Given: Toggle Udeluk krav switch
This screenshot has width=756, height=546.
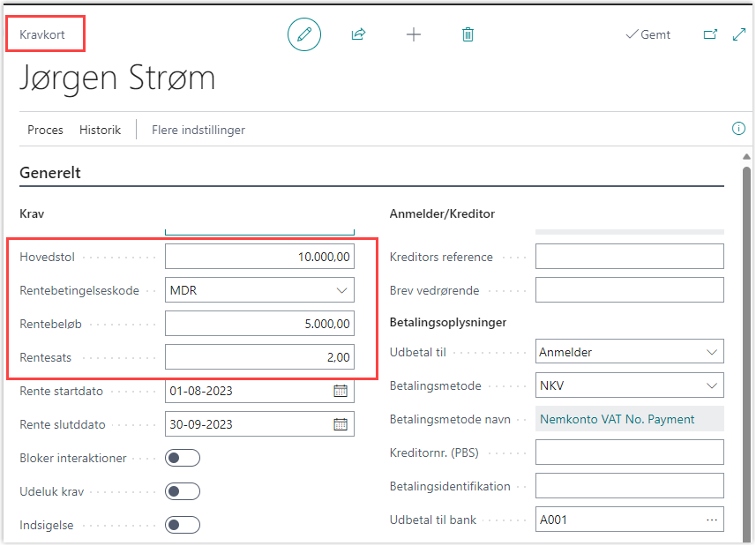Looking at the screenshot, I should click(183, 491).
